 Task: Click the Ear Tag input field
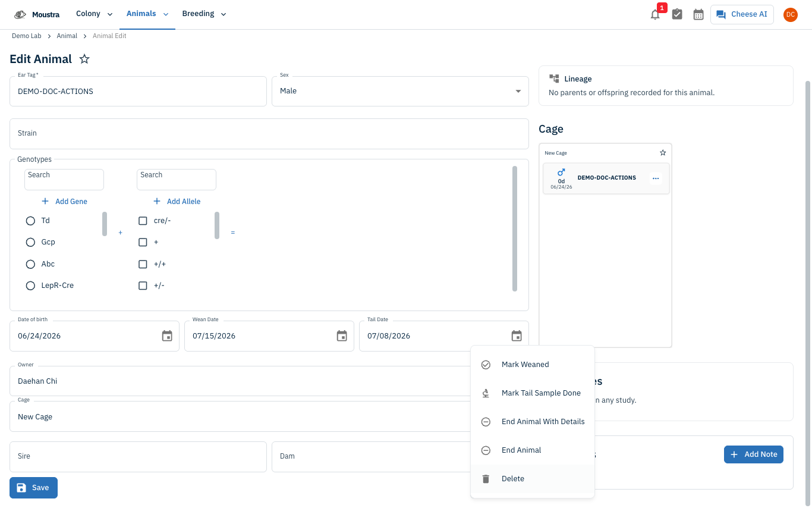point(138,92)
